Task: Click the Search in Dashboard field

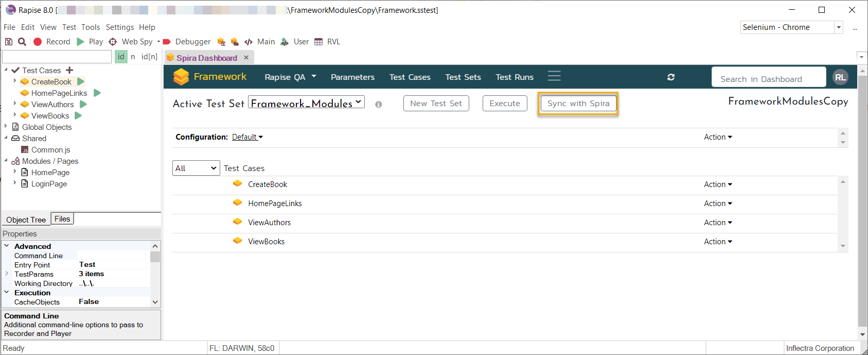Action: (768, 79)
